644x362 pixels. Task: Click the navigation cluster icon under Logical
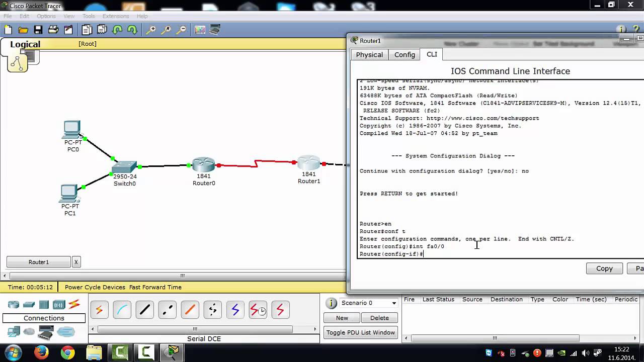click(x=18, y=63)
